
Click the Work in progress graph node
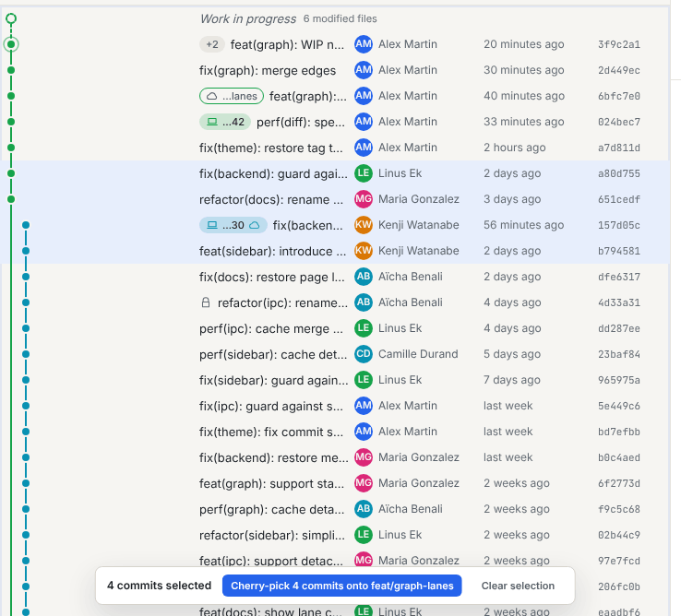11,18
